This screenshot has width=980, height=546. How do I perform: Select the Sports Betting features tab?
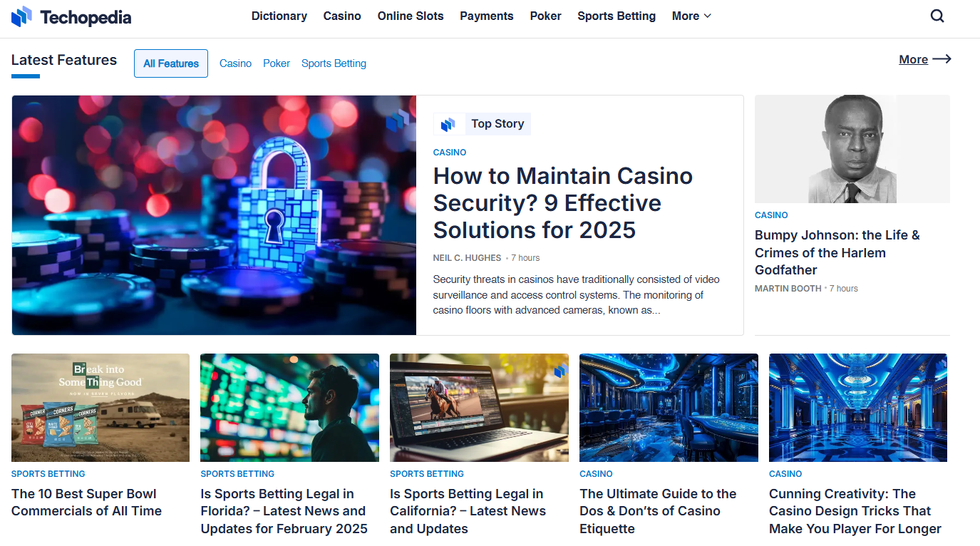[x=334, y=63]
